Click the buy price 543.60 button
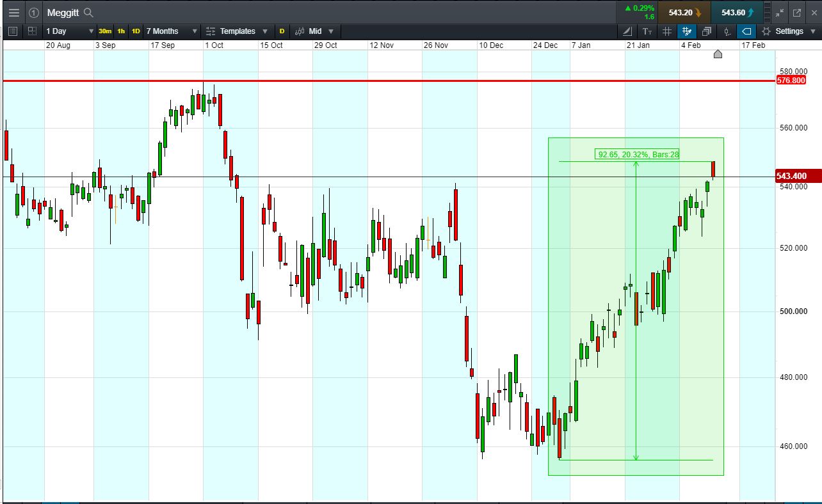 pyautogui.click(x=737, y=12)
